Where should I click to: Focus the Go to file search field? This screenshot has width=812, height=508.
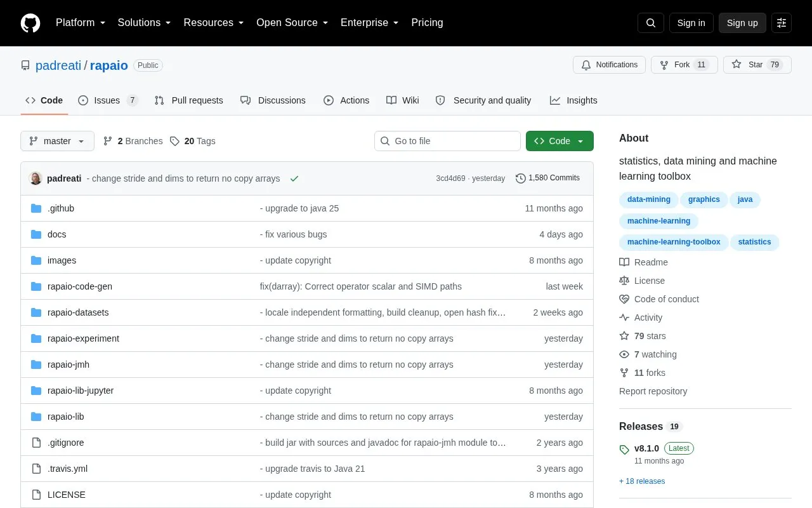pos(447,141)
